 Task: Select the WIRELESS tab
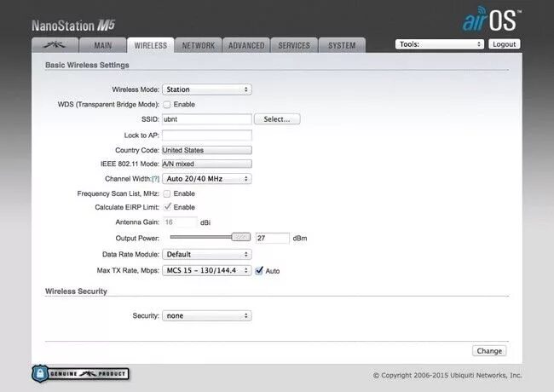(x=151, y=45)
